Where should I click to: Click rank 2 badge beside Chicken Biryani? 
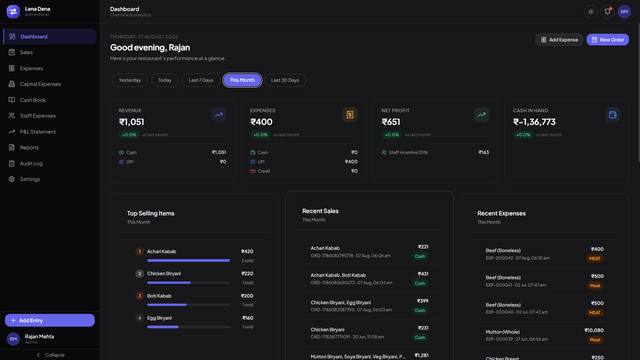(140, 273)
